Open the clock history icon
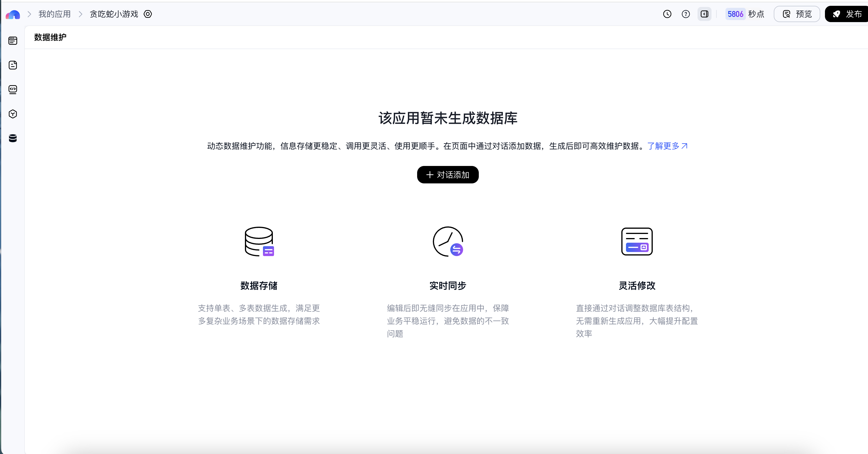The image size is (868, 454). click(x=667, y=14)
